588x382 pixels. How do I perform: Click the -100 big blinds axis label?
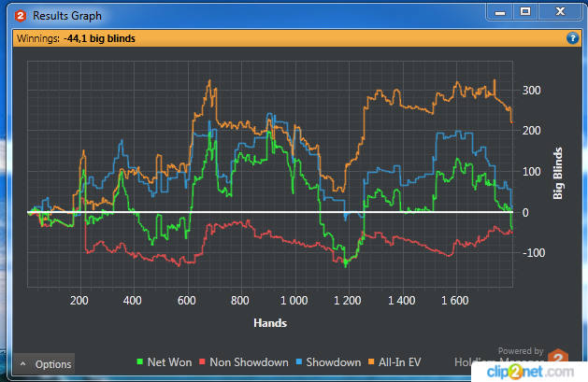point(534,253)
